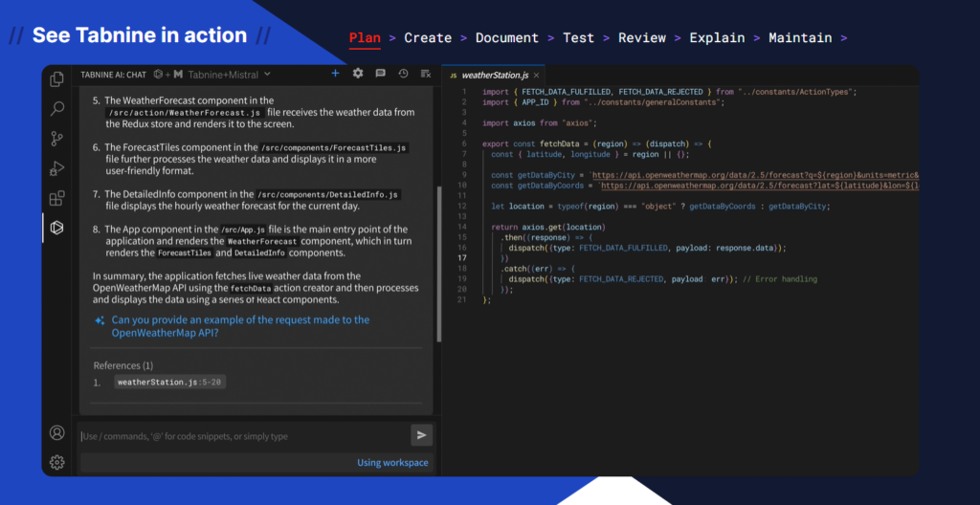Viewport: 980px width, 505px height.
Task: Click the Error handling comment in code
Action: coord(780,278)
